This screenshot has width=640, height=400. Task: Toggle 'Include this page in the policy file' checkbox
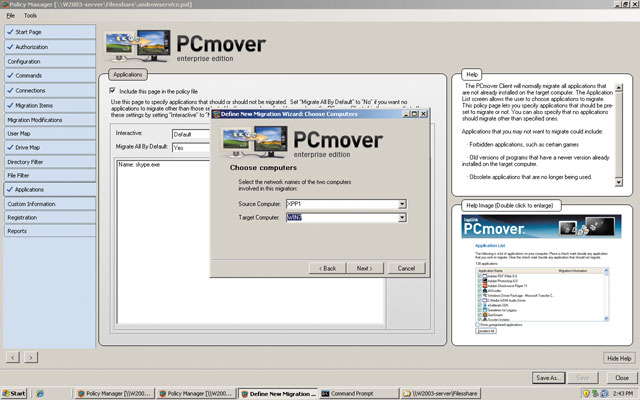pyautogui.click(x=112, y=91)
